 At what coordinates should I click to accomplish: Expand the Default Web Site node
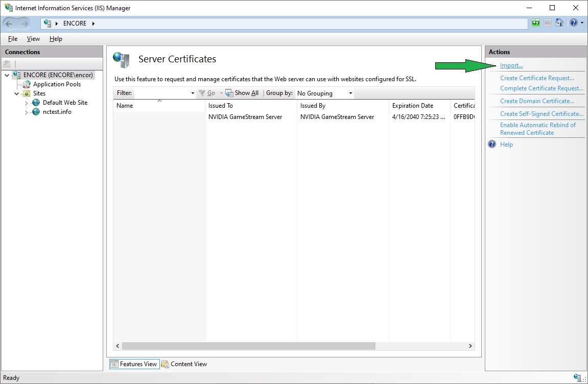click(x=27, y=103)
